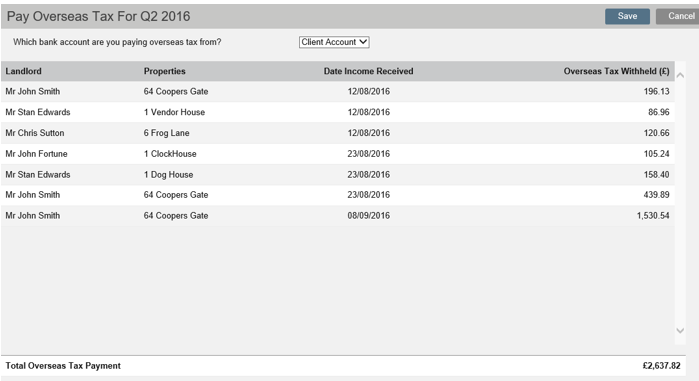The width and height of the screenshot is (699, 381).
Task: Click property 6 Frog Lane
Action: point(166,133)
